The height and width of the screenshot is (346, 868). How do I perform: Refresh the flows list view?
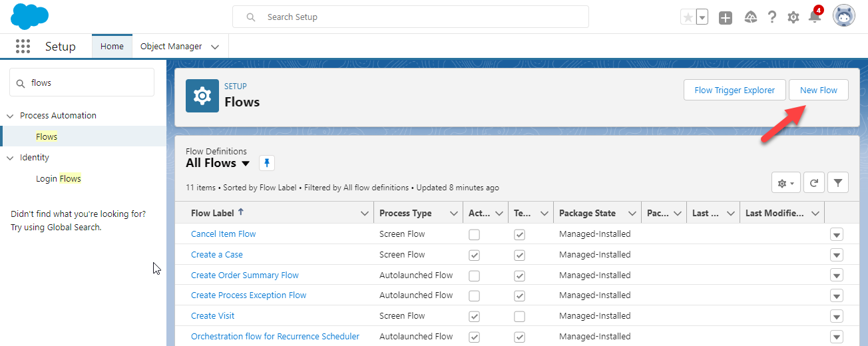(813, 183)
